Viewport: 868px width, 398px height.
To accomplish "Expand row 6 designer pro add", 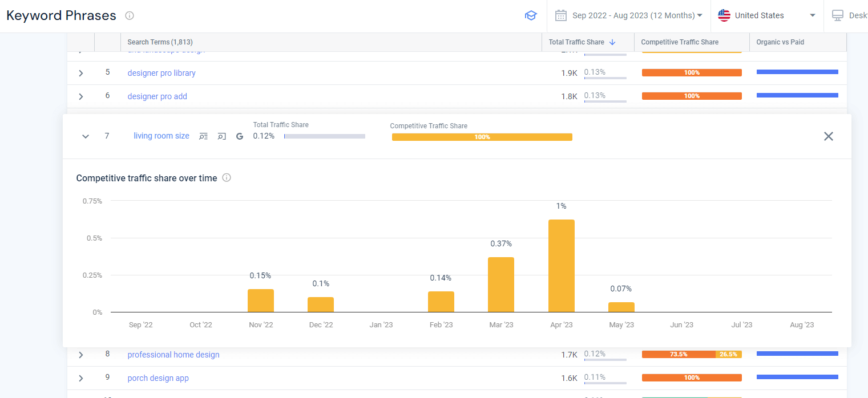I will click(x=81, y=96).
